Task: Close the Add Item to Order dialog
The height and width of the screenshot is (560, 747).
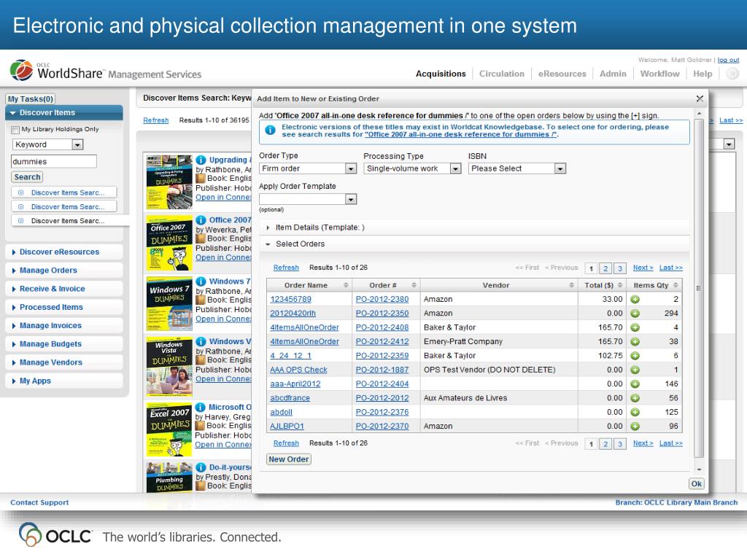Action: [x=700, y=98]
